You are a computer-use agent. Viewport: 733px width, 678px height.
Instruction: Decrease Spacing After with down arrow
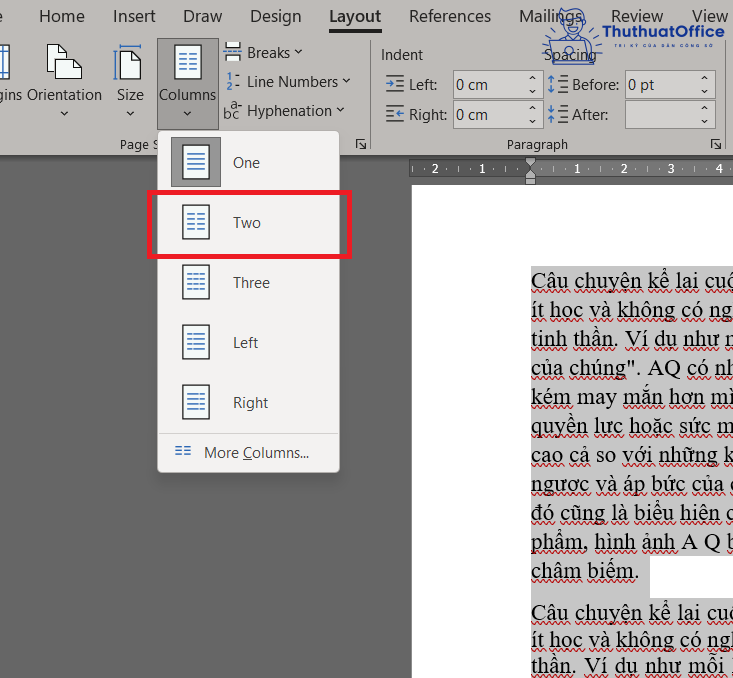pyautogui.click(x=704, y=122)
